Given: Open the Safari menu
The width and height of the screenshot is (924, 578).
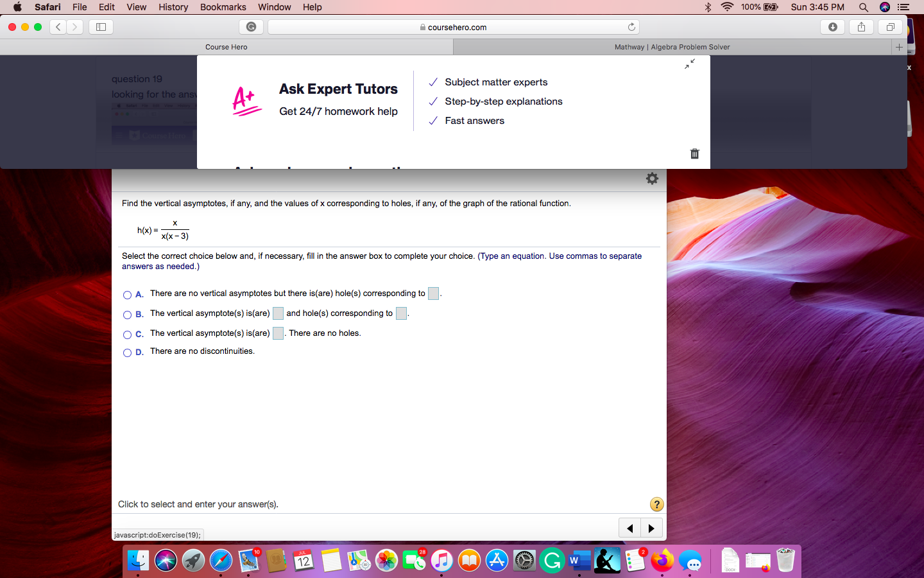Looking at the screenshot, I should [47, 7].
